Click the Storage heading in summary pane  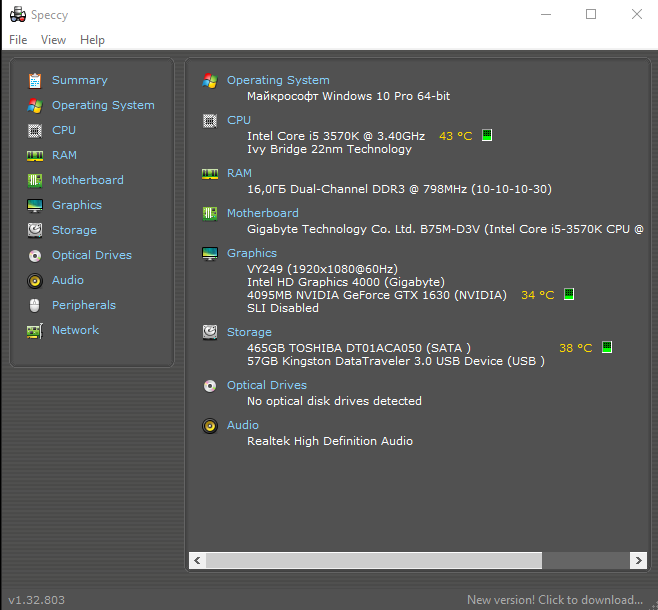(x=249, y=332)
